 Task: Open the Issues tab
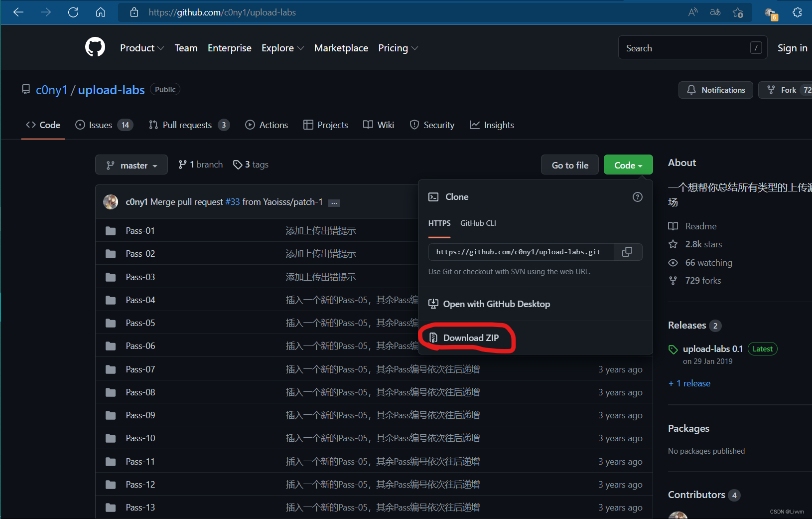104,125
